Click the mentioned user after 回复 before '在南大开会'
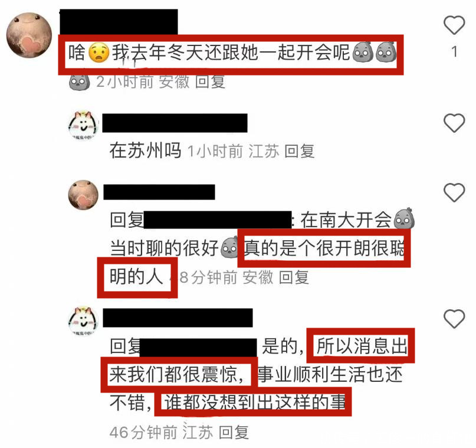Viewport: 476px width, 448px height. click(x=218, y=220)
